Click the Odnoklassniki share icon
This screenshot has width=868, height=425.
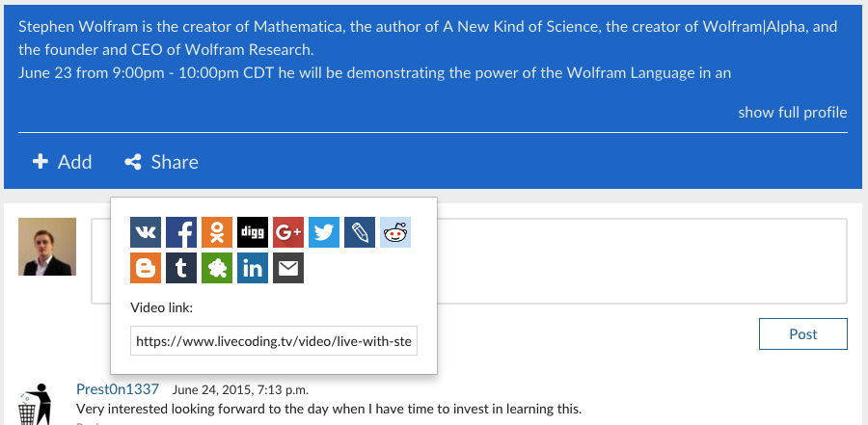(x=217, y=232)
